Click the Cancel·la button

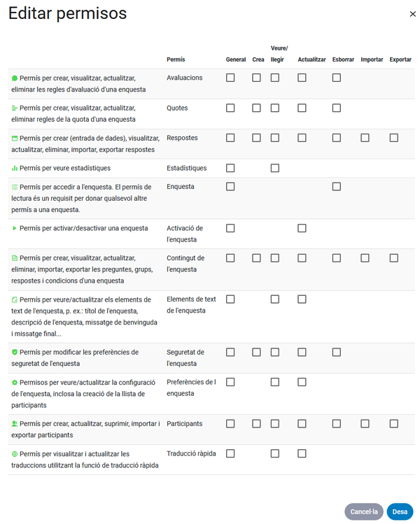[x=364, y=511]
